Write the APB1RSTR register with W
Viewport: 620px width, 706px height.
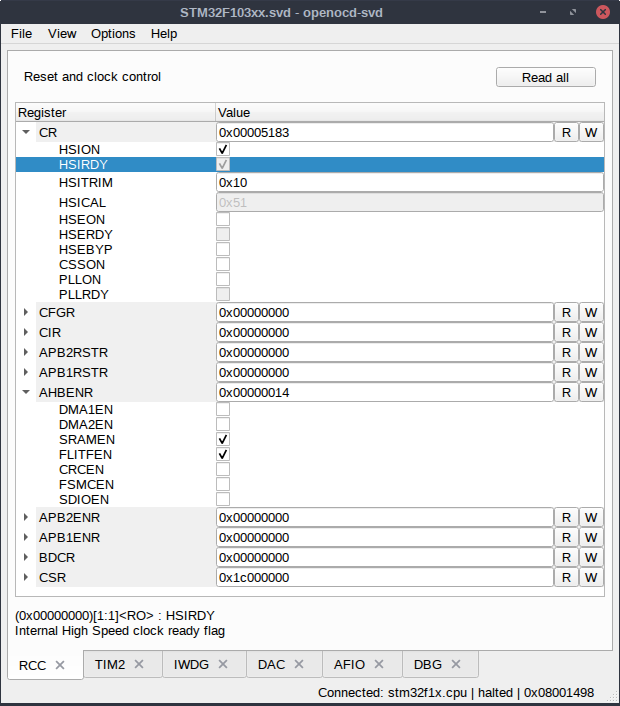point(591,372)
